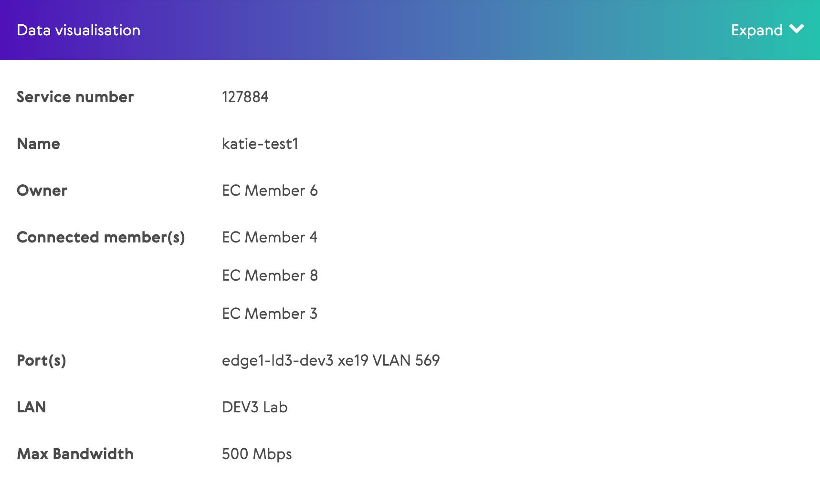The image size is (820, 504).
Task: Select connected member EC Member 3
Action: 270,314
